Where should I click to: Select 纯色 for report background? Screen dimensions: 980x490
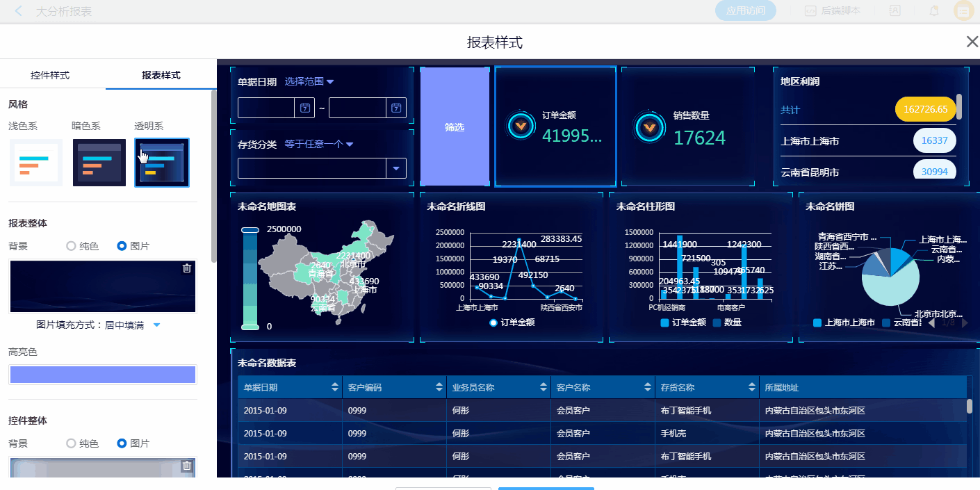[x=71, y=246]
